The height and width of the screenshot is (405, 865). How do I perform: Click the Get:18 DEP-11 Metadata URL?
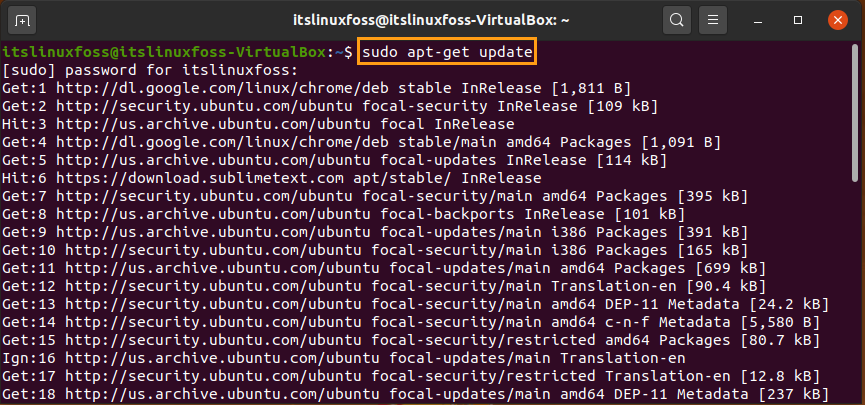tap(222, 395)
